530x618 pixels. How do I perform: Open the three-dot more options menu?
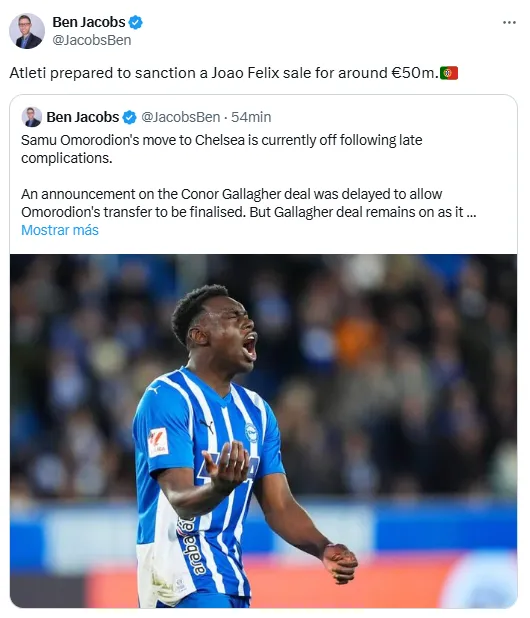point(509,22)
